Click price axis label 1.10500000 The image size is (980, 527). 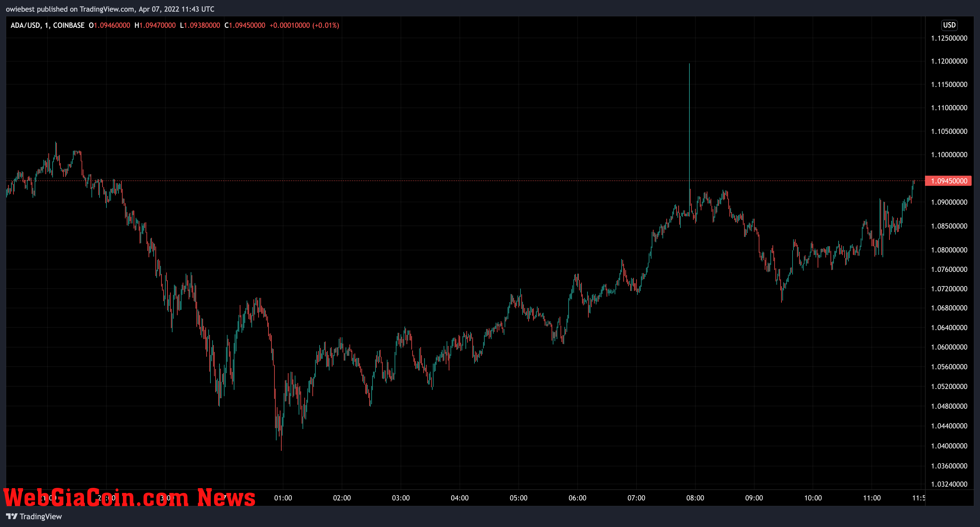pyautogui.click(x=949, y=131)
